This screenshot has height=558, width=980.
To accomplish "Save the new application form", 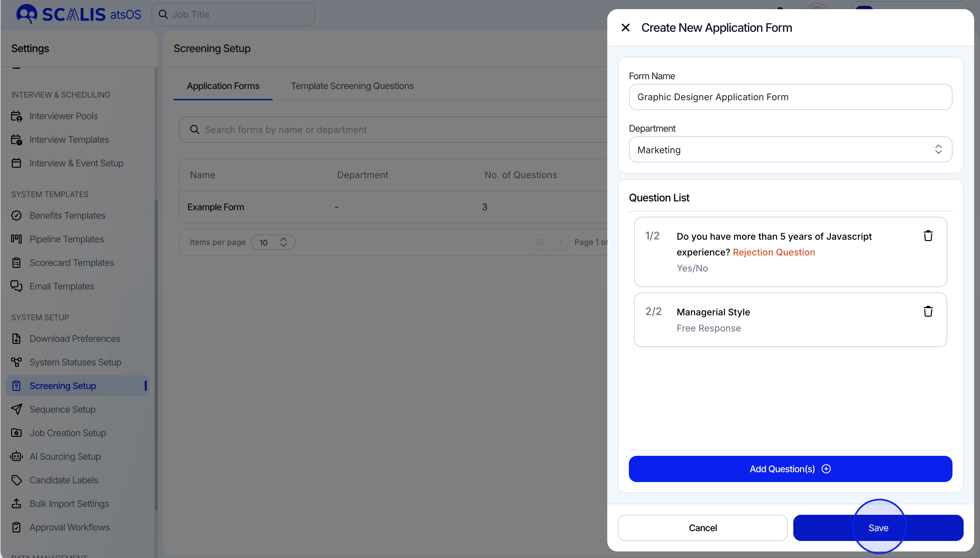I will pos(878,528).
